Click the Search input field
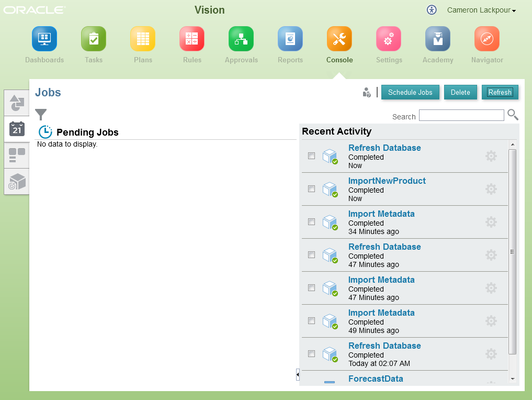Viewport: 532px width, 400px height. pyautogui.click(x=461, y=115)
